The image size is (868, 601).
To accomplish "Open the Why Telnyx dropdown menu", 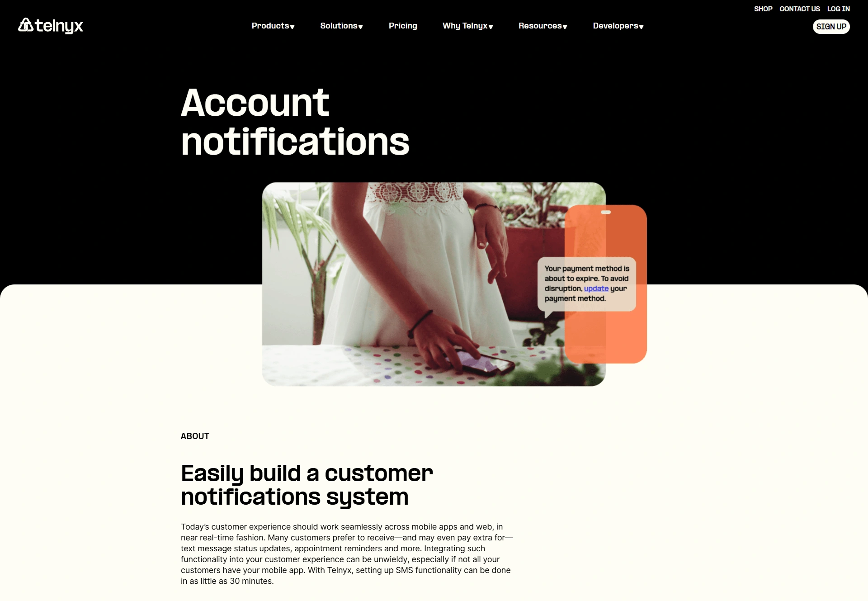I will pos(468,26).
